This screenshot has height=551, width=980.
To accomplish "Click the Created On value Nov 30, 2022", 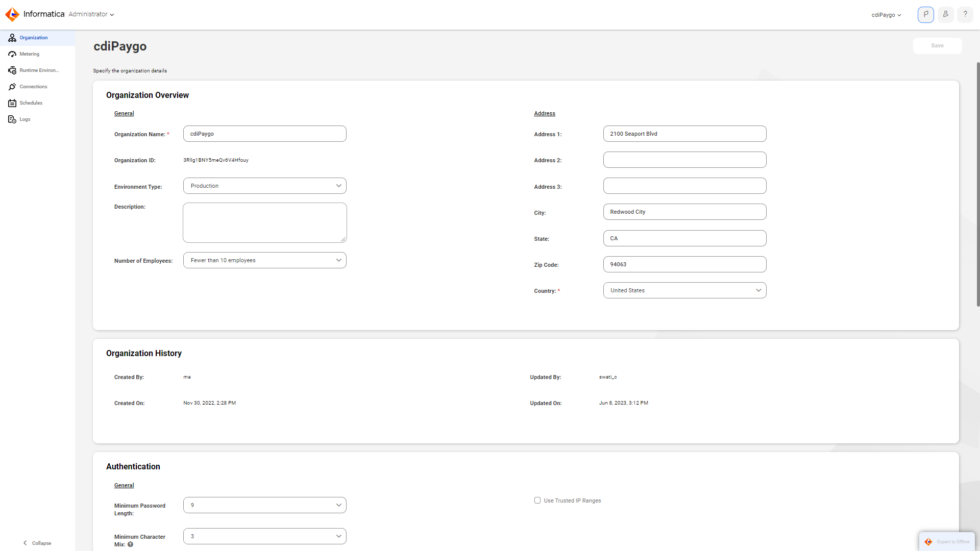I will (210, 403).
